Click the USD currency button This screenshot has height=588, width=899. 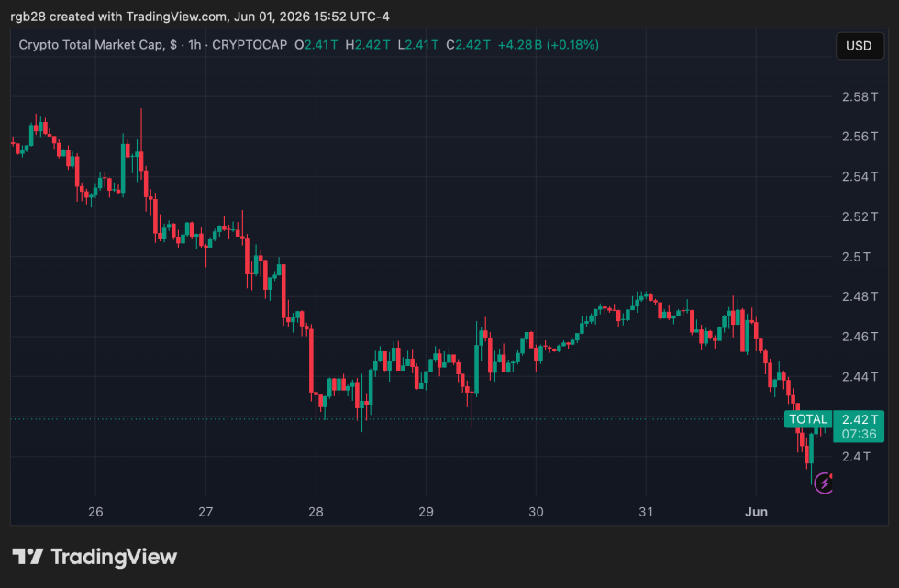coord(859,46)
